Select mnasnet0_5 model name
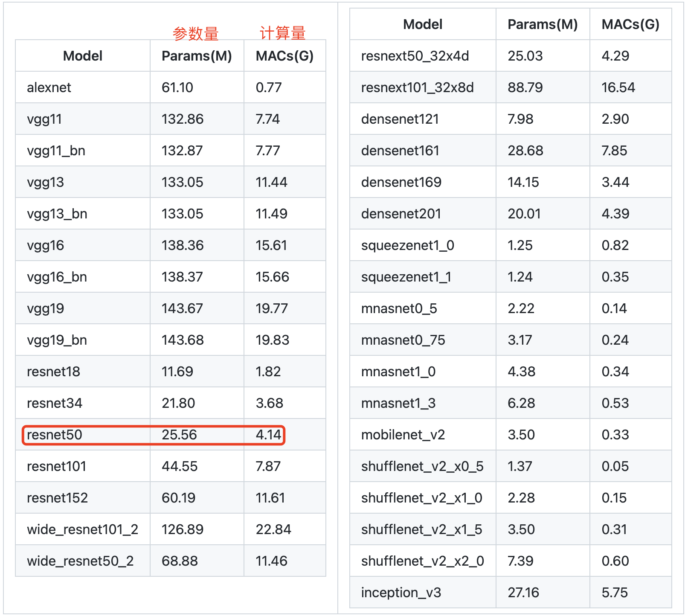Image resolution: width=685 pixels, height=616 pixels. (399, 308)
